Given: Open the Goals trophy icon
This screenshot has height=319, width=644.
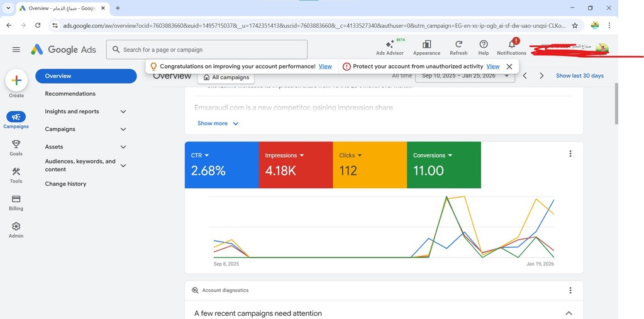Looking at the screenshot, I should 16,145.
